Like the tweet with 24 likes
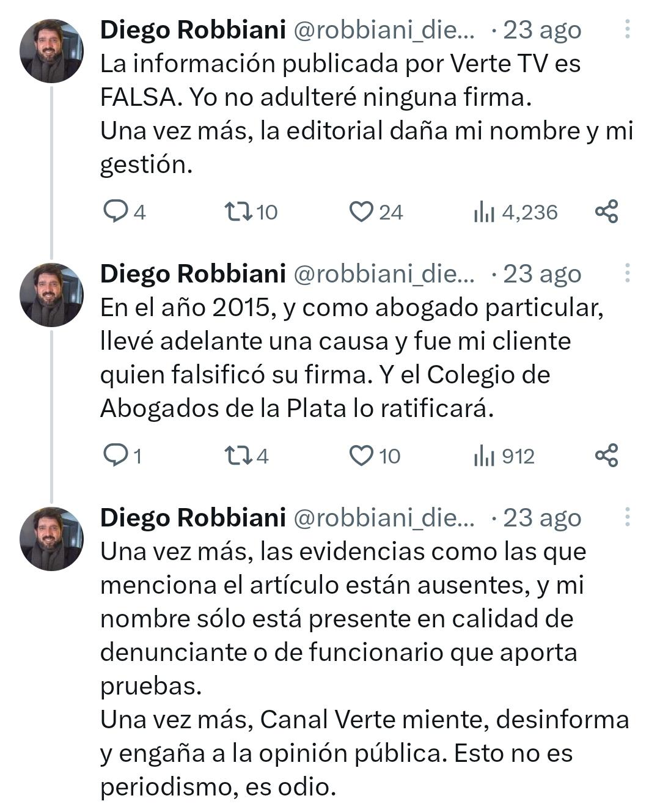This screenshot has height=812, width=660. (361, 212)
